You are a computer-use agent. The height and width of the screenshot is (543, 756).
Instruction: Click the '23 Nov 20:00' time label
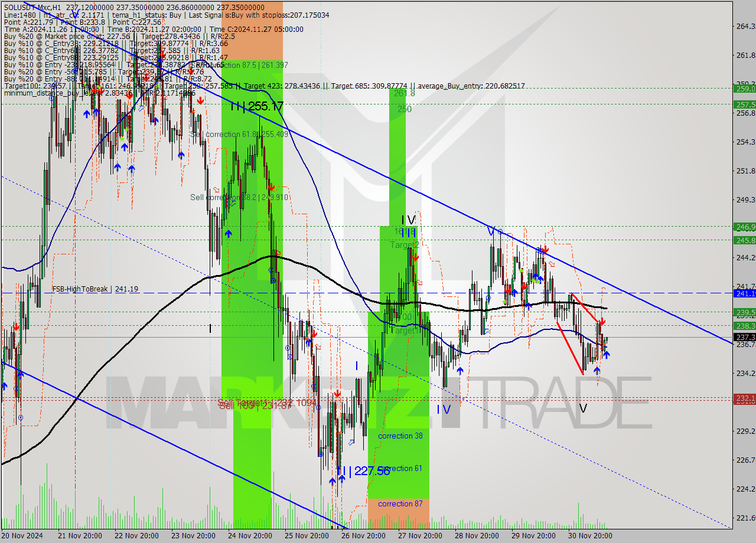point(194,536)
